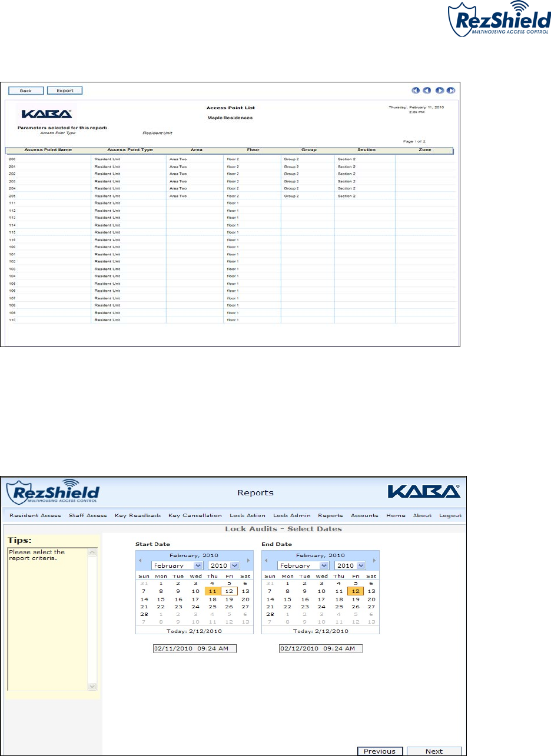Select access point name 205 in the report
This screenshot has width=551, height=756.
[x=12, y=196]
